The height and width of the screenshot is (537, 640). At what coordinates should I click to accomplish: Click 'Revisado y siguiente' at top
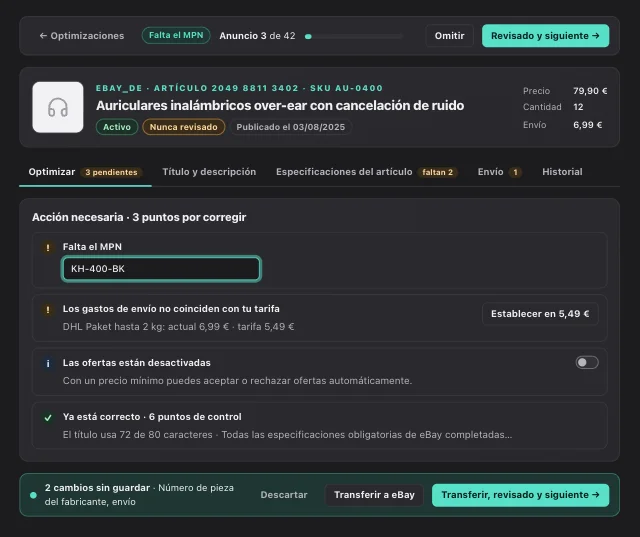[545, 36]
